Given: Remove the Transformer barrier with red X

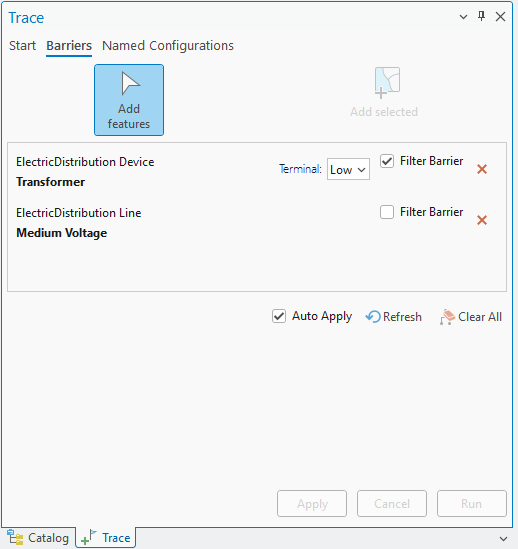Looking at the screenshot, I should tap(482, 169).
